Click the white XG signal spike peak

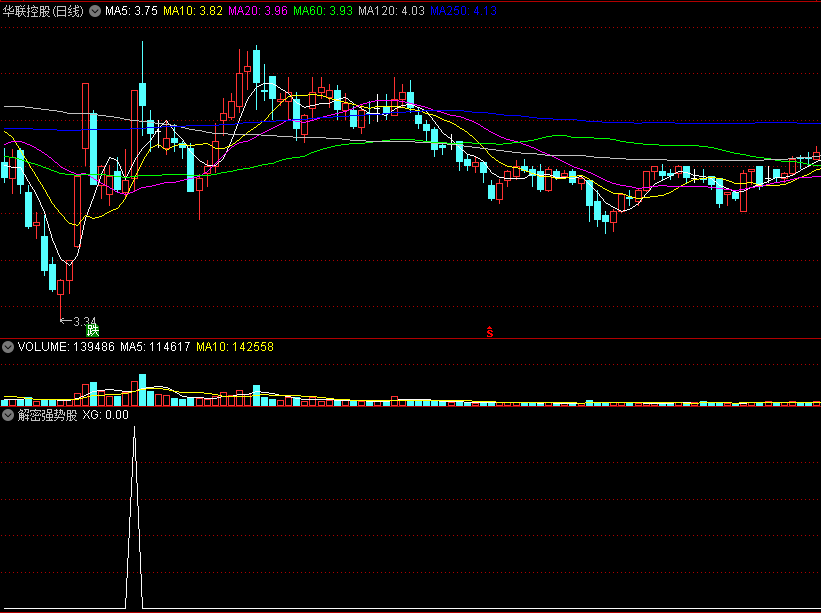[135, 428]
